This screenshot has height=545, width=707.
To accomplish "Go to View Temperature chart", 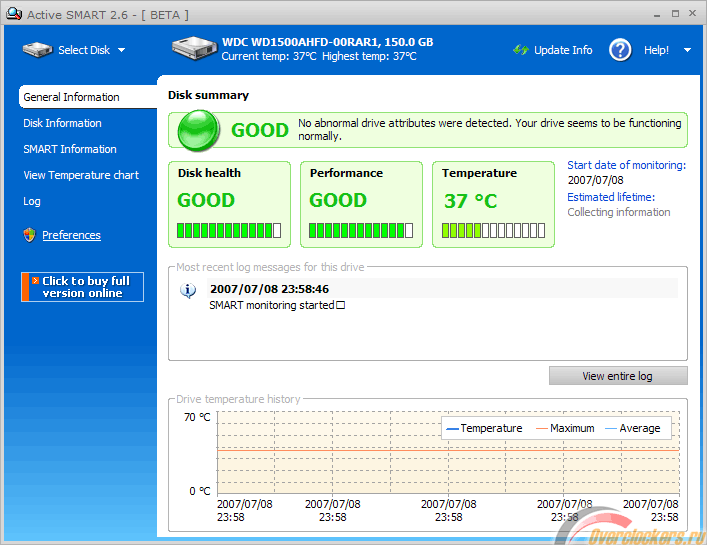I will 81,175.
